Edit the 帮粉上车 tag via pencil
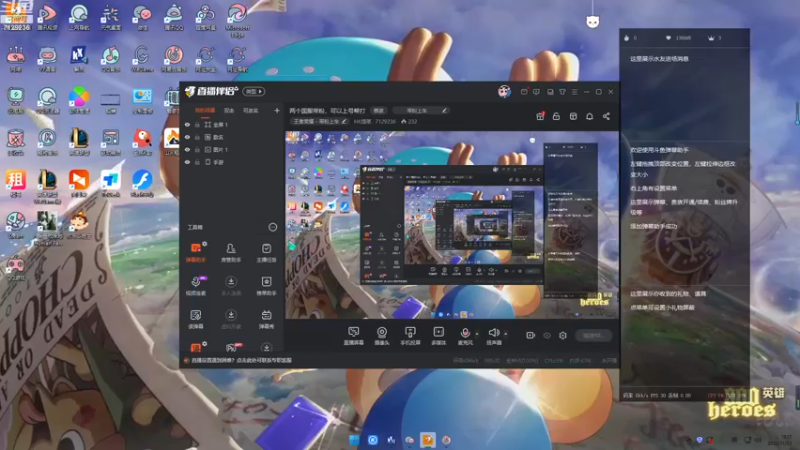The image size is (800, 450). (x=444, y=110)
